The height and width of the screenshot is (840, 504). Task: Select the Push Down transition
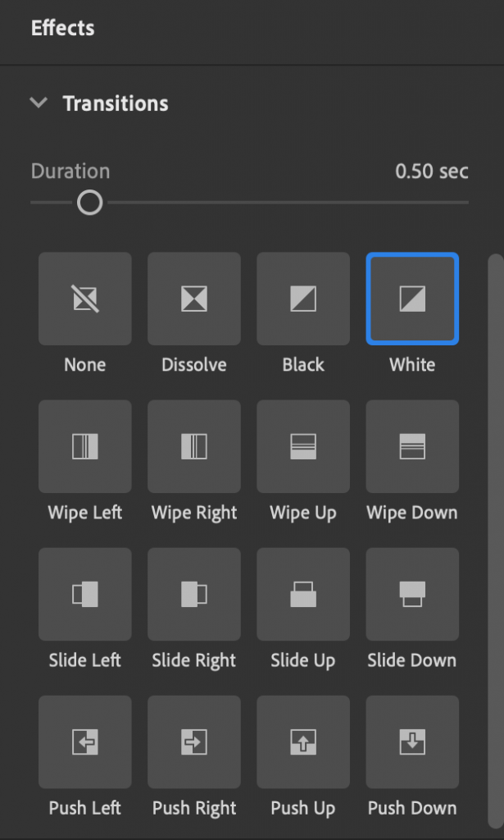(412, 742)
